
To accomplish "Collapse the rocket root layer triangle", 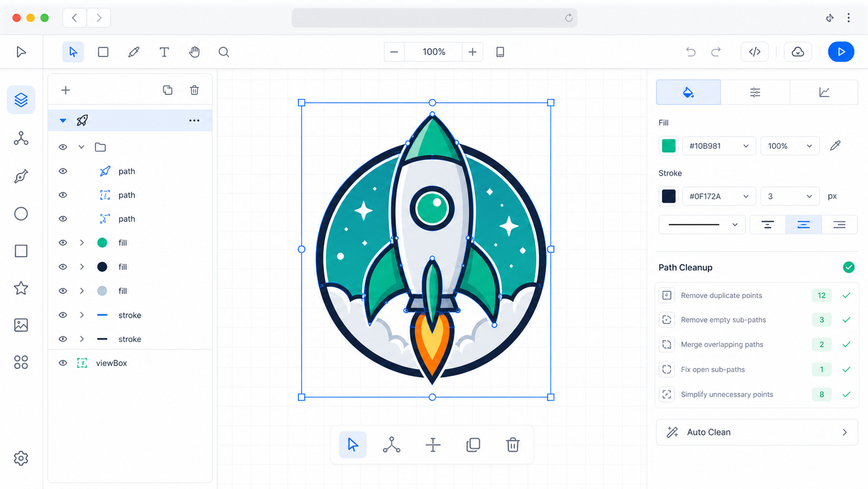I will click(63, 121).
